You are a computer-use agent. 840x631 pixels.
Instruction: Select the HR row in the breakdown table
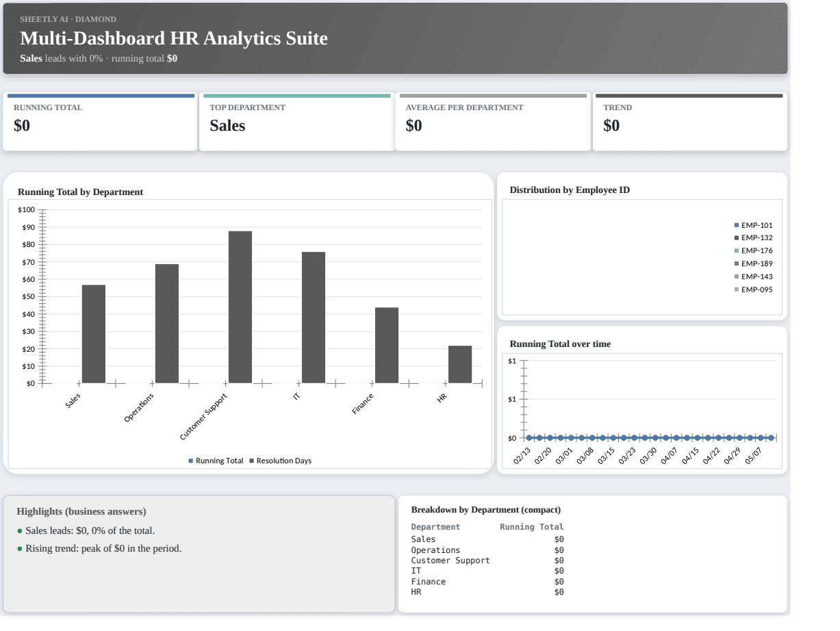[487, 592]
